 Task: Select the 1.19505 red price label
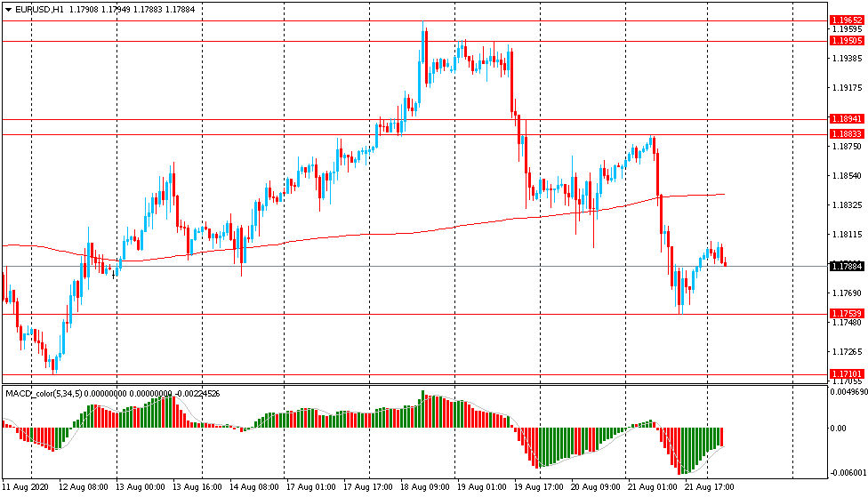[x=847, y=40]
